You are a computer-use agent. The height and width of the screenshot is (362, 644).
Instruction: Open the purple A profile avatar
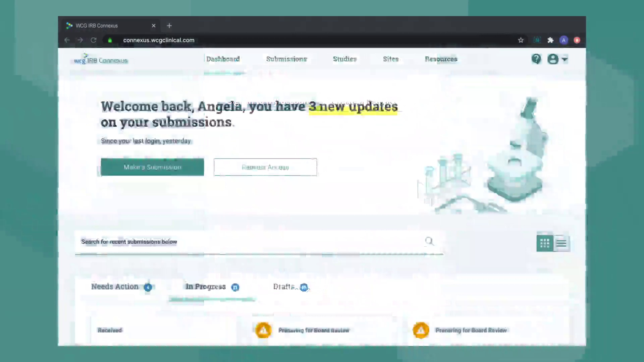(564, 40)
